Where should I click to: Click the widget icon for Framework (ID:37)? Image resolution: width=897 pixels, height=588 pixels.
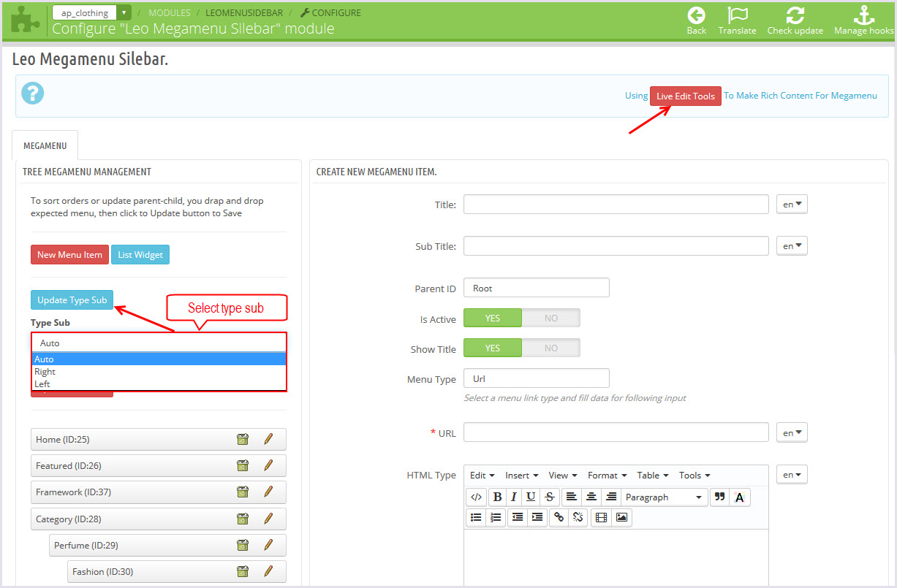tap(243, 492)
